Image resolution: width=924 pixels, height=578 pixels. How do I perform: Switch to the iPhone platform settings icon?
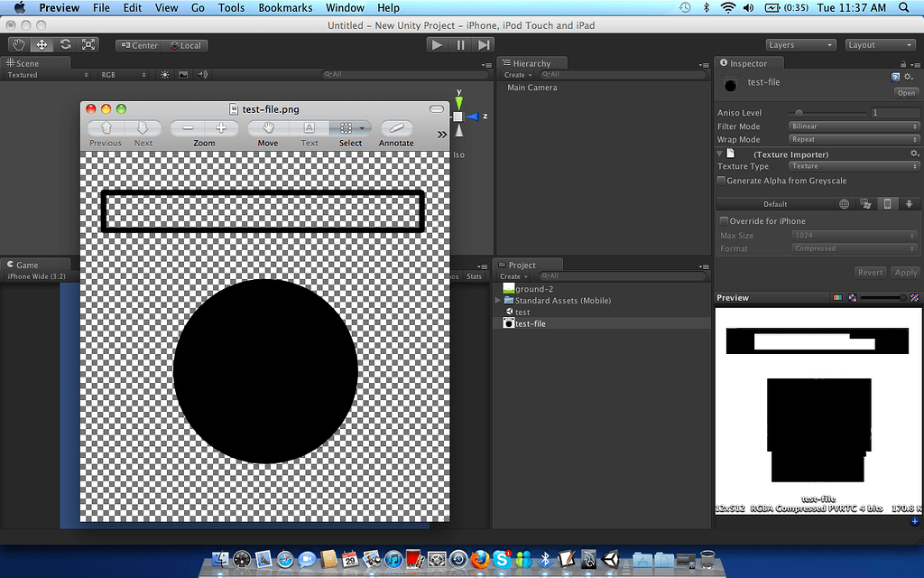tap(889, 204)
